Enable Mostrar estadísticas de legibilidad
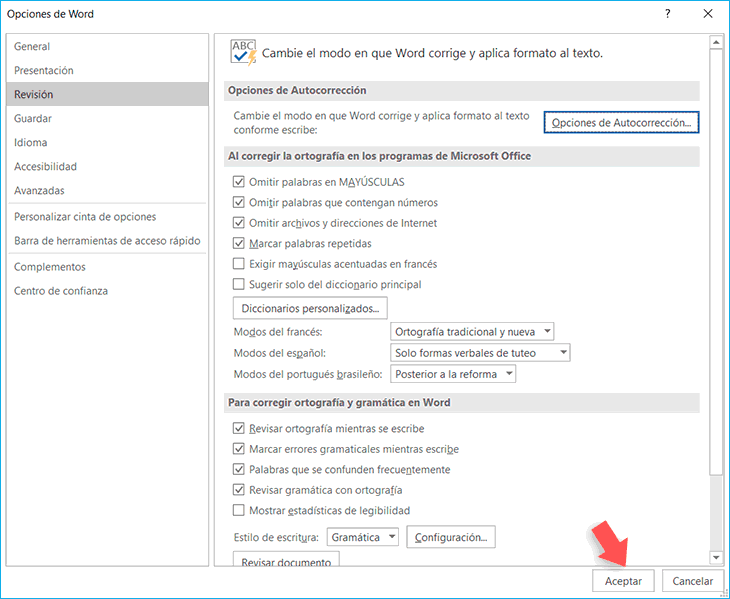This screenshot has height=599, width=730. click(239, 510)
